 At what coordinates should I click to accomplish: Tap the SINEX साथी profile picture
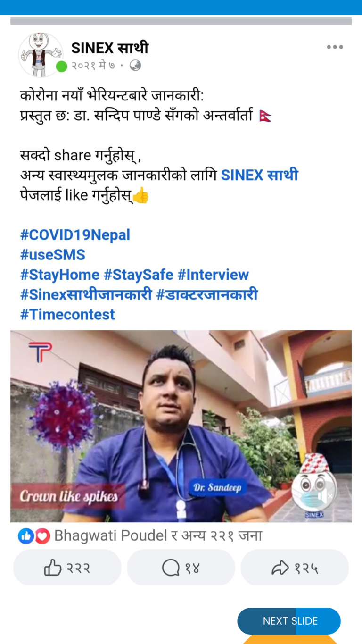40,54
